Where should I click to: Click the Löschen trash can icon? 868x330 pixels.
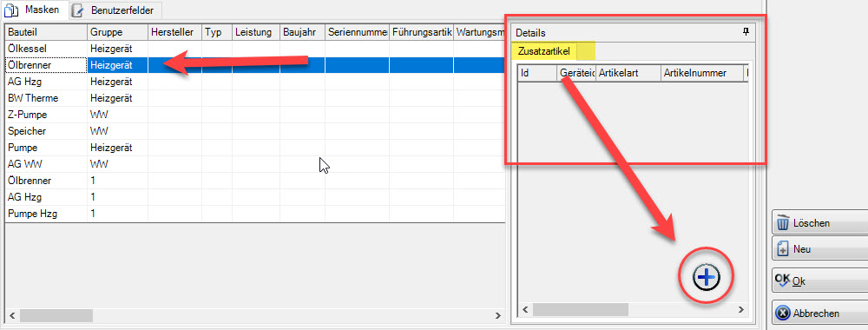click(x=783, y=222)
